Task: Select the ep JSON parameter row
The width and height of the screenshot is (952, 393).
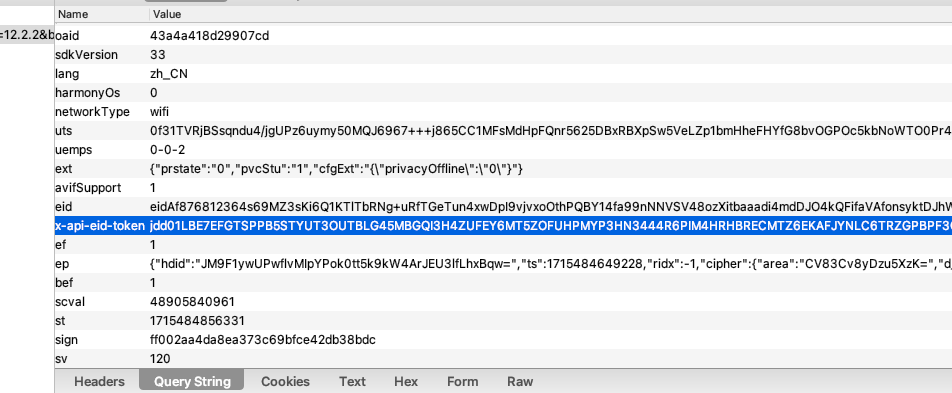Action: [x=503, y=264]
